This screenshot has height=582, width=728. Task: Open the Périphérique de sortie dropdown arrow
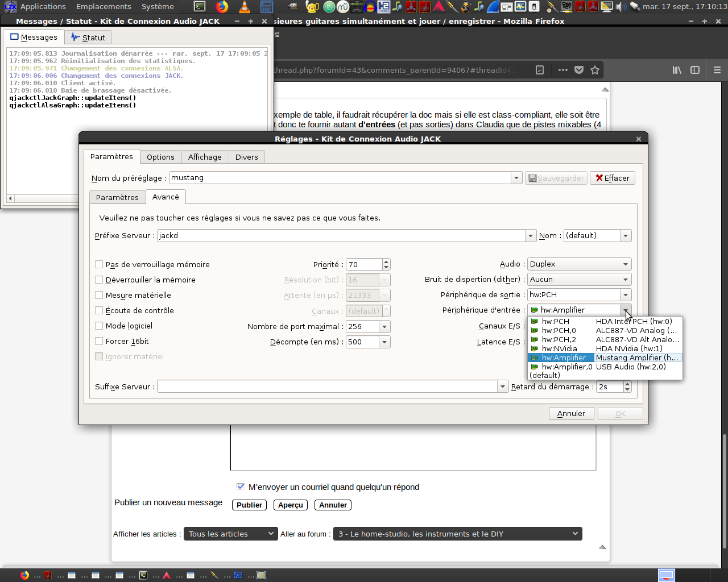click(x=626, y=295)
